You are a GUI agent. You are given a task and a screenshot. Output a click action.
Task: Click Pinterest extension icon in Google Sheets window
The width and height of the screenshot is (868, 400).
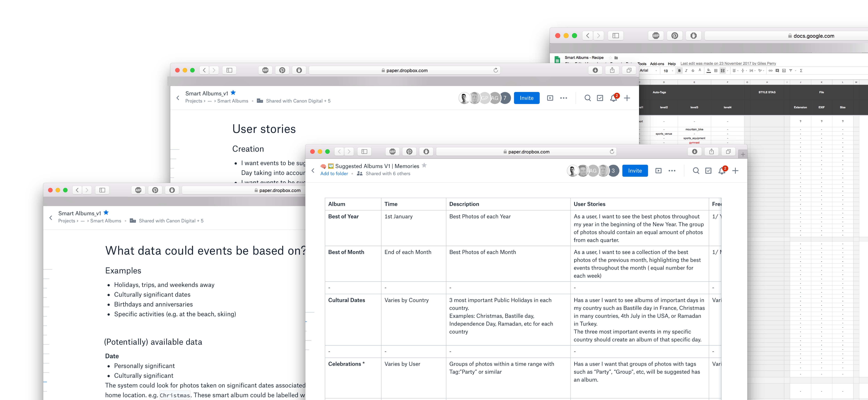pyautogui.click(x=675, y=35)
